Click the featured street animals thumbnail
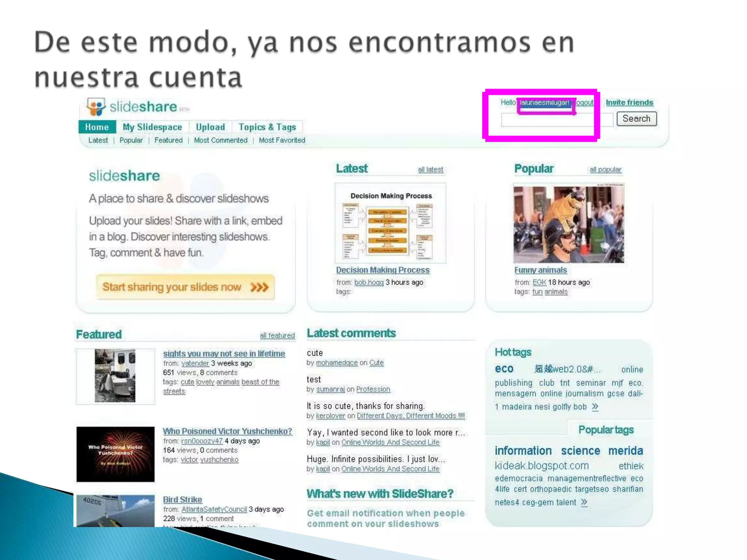The width and height of the screenshot is (747, 560). tap(115, 376)
